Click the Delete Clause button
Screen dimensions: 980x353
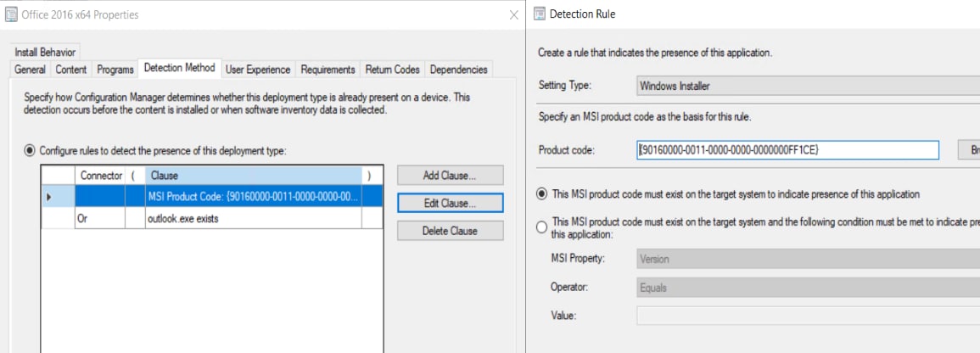[x=450, y=231]
